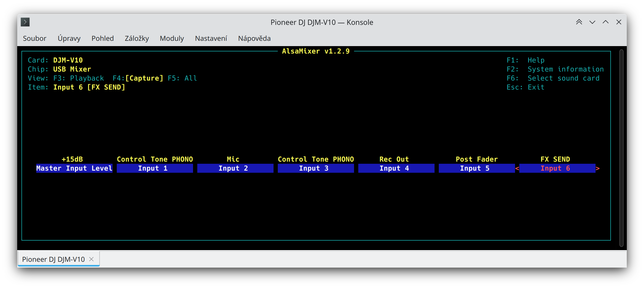
Task: Select the Input 3 control
Action: pyautogui.click(x=316, y=168)
